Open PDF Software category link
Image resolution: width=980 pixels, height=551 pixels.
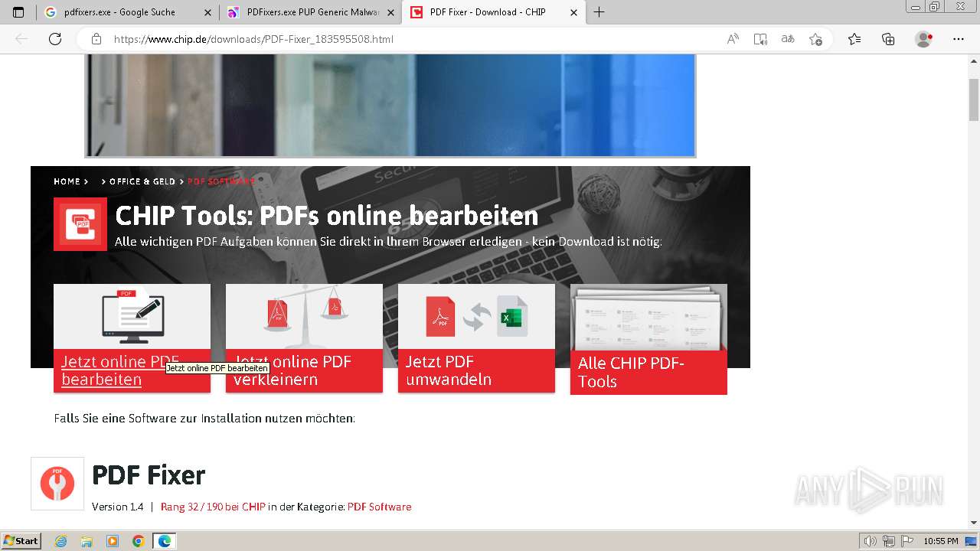point(379,507)
